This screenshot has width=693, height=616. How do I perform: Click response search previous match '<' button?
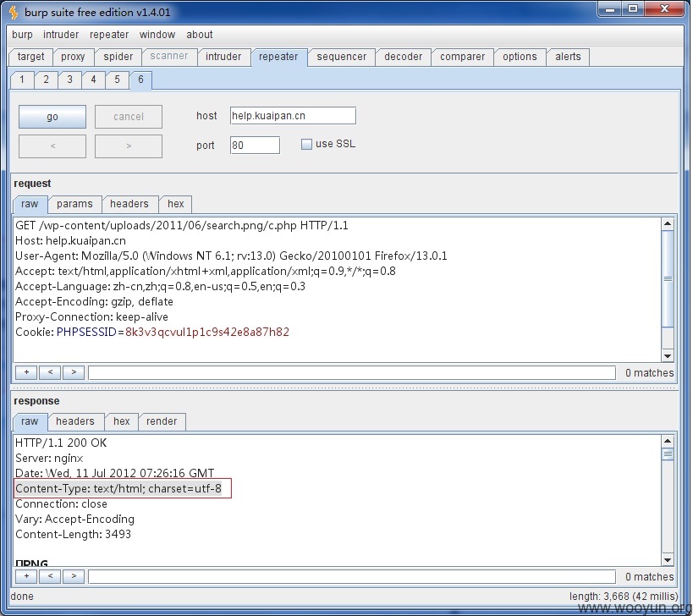pyautogui.click(x=50, y=576)
